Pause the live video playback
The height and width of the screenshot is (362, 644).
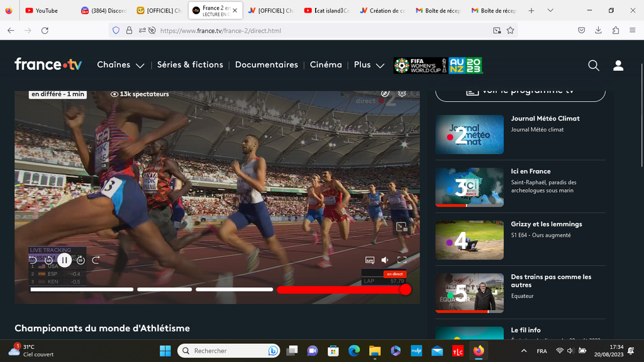point(65,260)
